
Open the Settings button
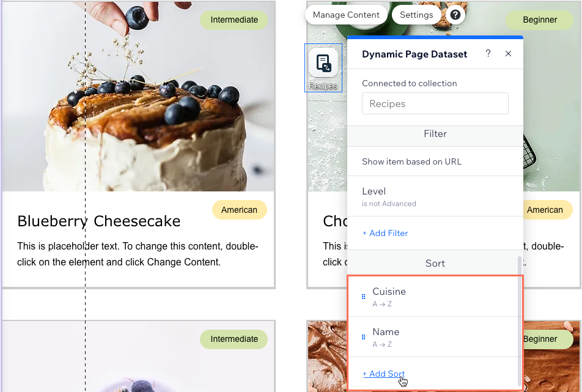[x=416, y=15]
